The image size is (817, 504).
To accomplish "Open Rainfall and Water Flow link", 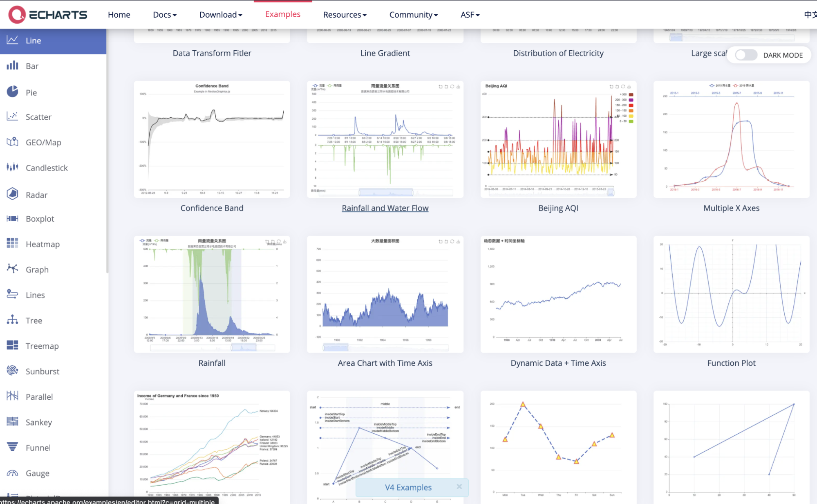I will (385, 208).
